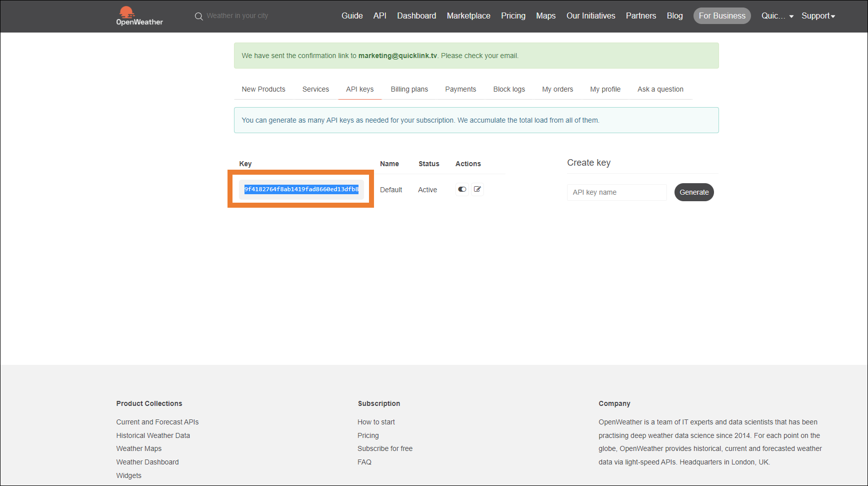Switch to the Billing plans tab
868x486 pixels.
(409, 89)
